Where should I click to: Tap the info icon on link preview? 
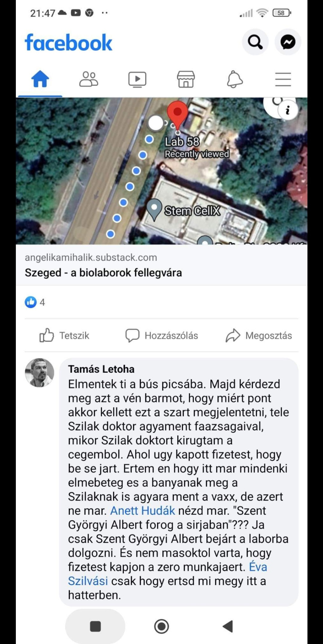click(x=288, y=110)
